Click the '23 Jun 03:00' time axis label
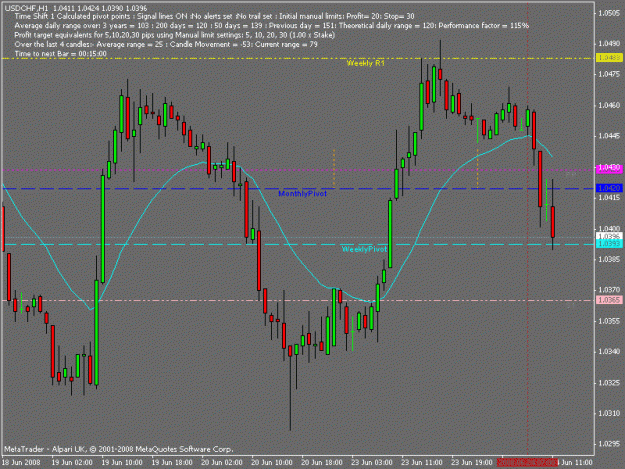 coord(371,463)
